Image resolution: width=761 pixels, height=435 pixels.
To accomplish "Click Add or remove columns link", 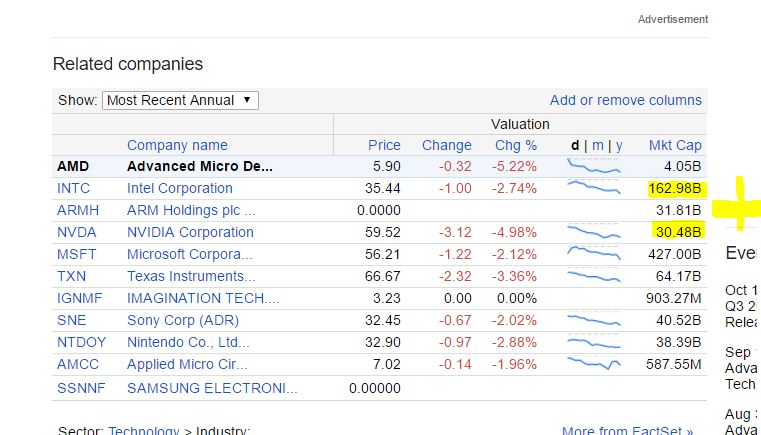I will (x=625, y=100).
